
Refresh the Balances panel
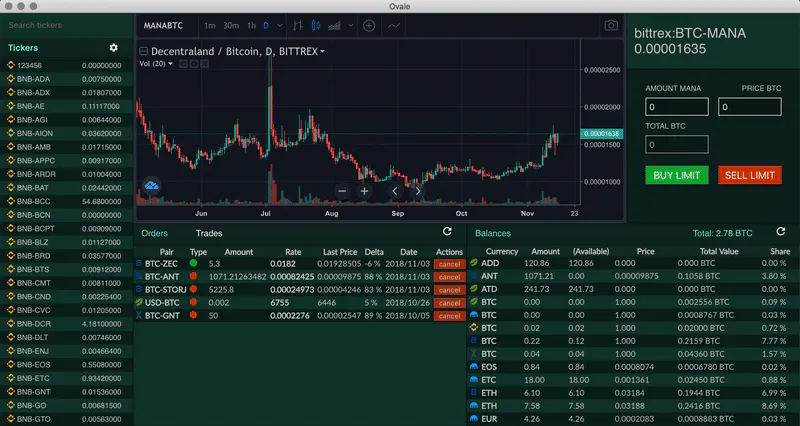781,232
